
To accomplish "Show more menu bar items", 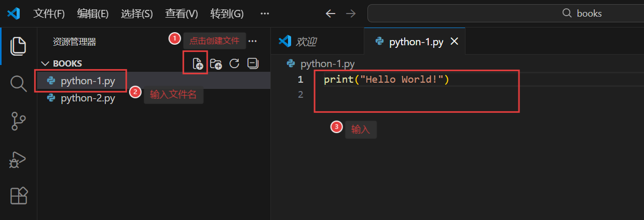I will click(265, 14).
